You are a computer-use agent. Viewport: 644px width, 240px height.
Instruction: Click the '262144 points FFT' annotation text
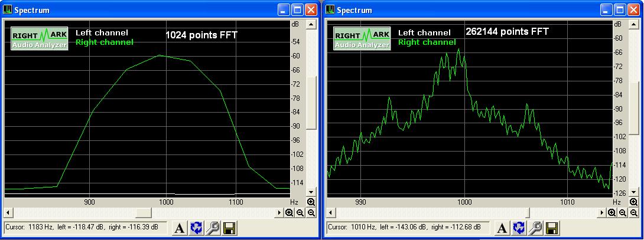coord(508,32)
